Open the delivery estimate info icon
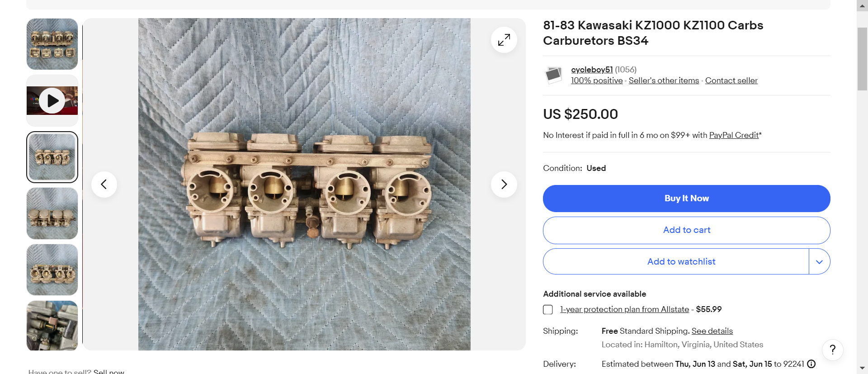 pos(811,364)
